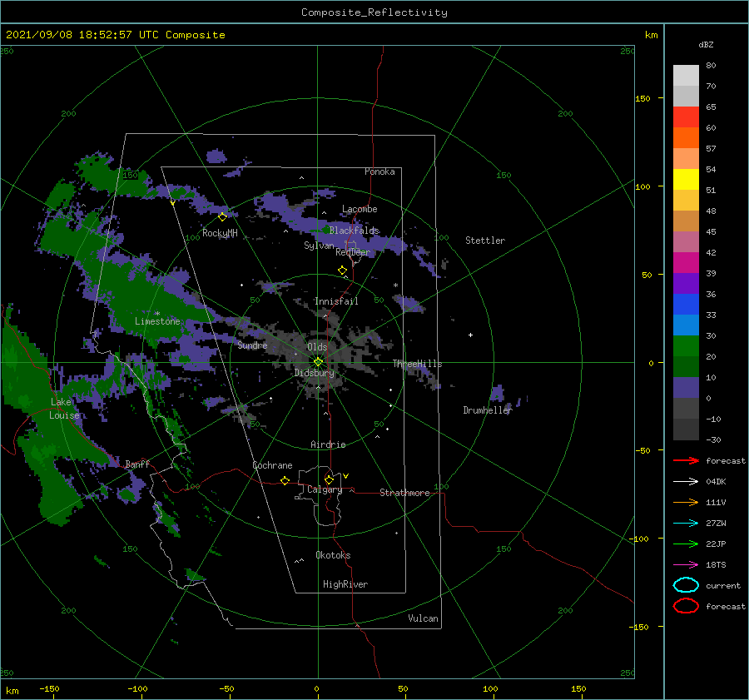
Task: Click the Strathmore label
Action: tap(404, 493)
